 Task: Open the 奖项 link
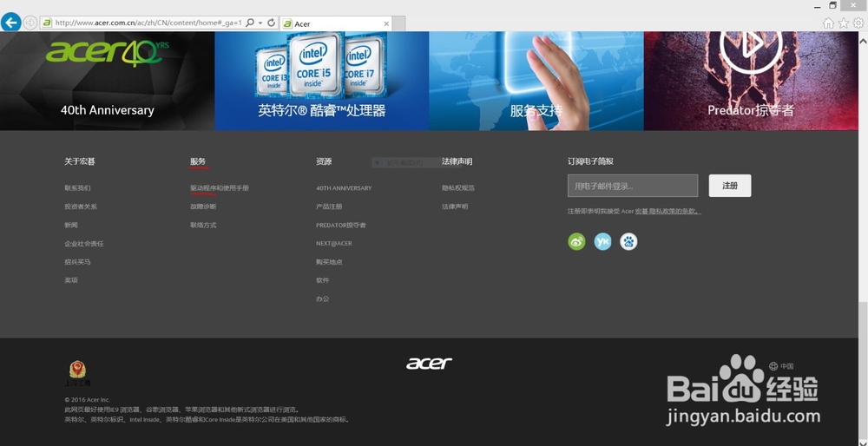tap(71, 280)
